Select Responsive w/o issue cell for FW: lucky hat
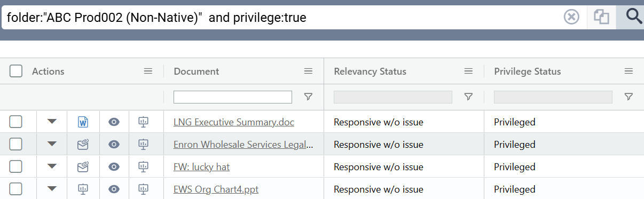The height and width of the screenshot is (199, 644). pos(404,167)
